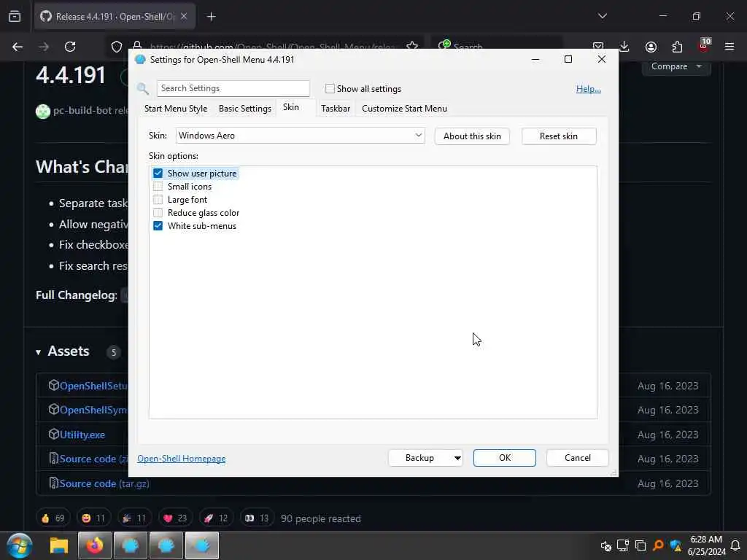Reload the page in Firefox

pos(70,47)
